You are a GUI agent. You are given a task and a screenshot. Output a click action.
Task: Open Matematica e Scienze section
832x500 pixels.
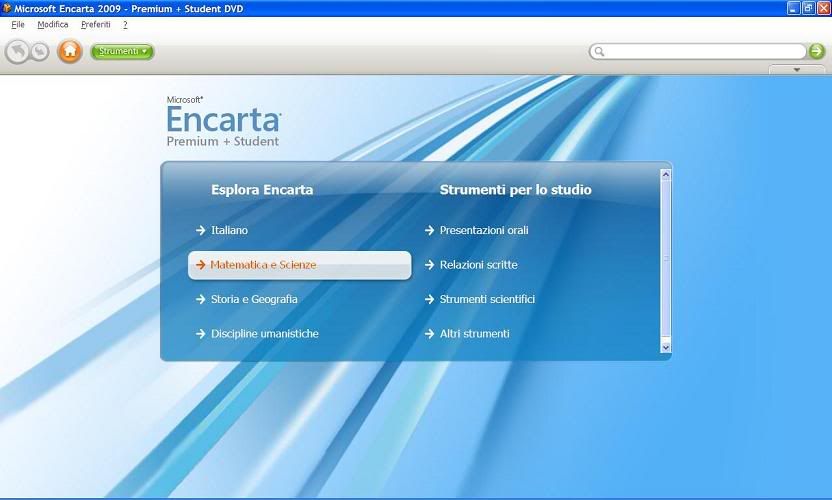300,265
